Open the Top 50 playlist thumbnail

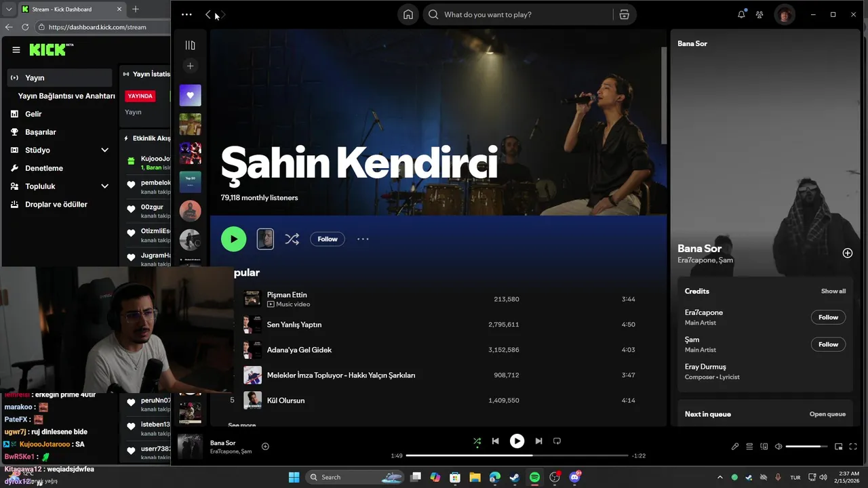[x=190, y=182]
